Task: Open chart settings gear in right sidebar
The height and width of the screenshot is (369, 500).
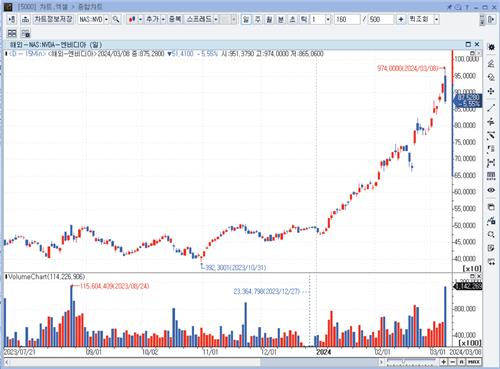Action: pos(491,47)
